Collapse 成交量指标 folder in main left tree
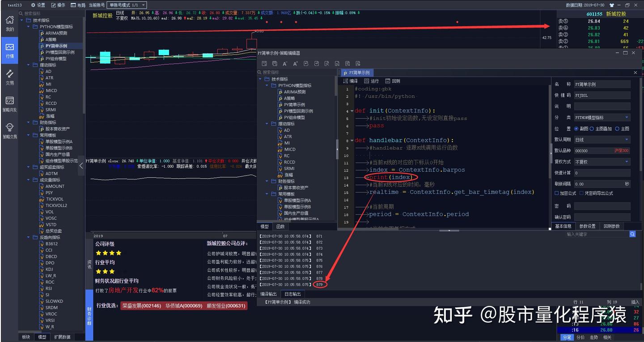 (x=29, y=180)
